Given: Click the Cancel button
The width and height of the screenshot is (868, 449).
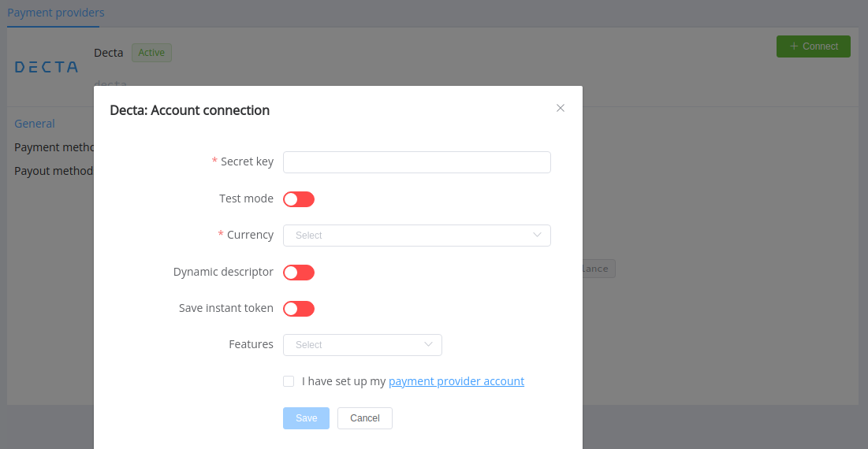Looking at the screenshot, I should point(365,418).
